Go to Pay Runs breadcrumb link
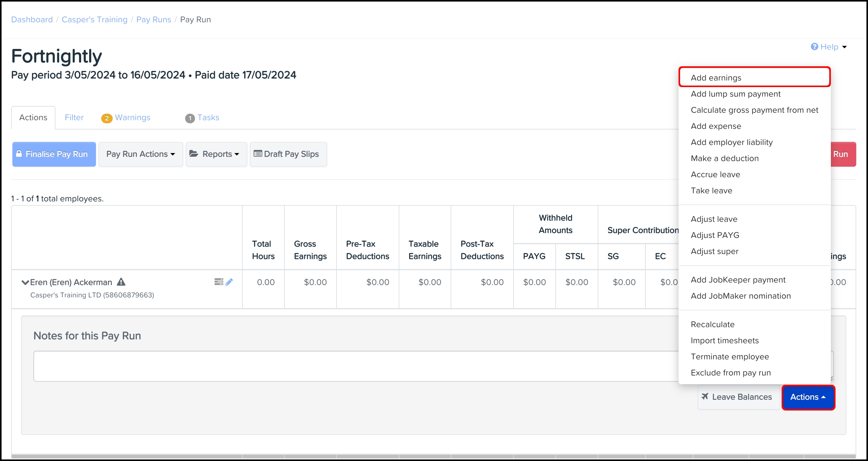868x461 pixels. coord(154,20)
